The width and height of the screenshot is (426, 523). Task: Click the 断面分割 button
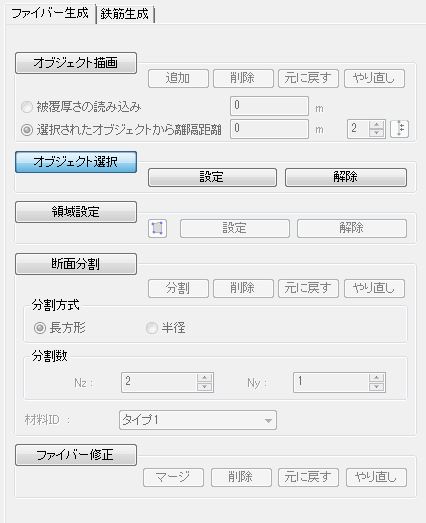tap(76, 264)
